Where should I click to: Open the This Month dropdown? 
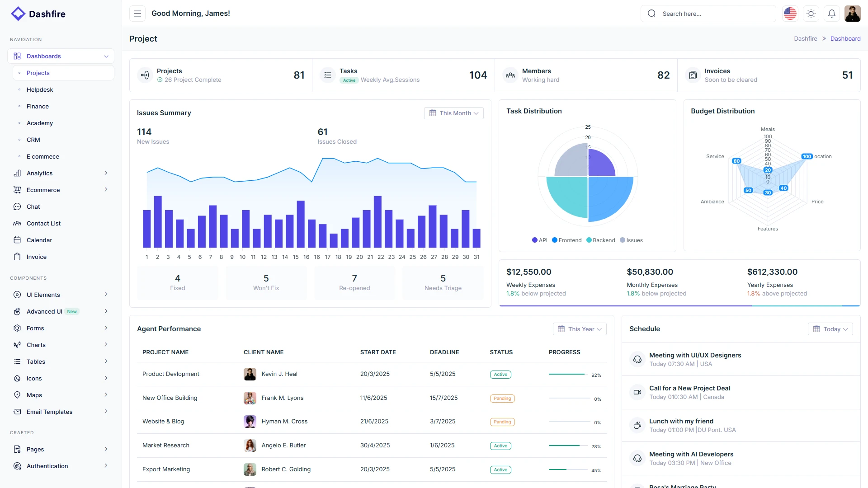click(454, 113)
